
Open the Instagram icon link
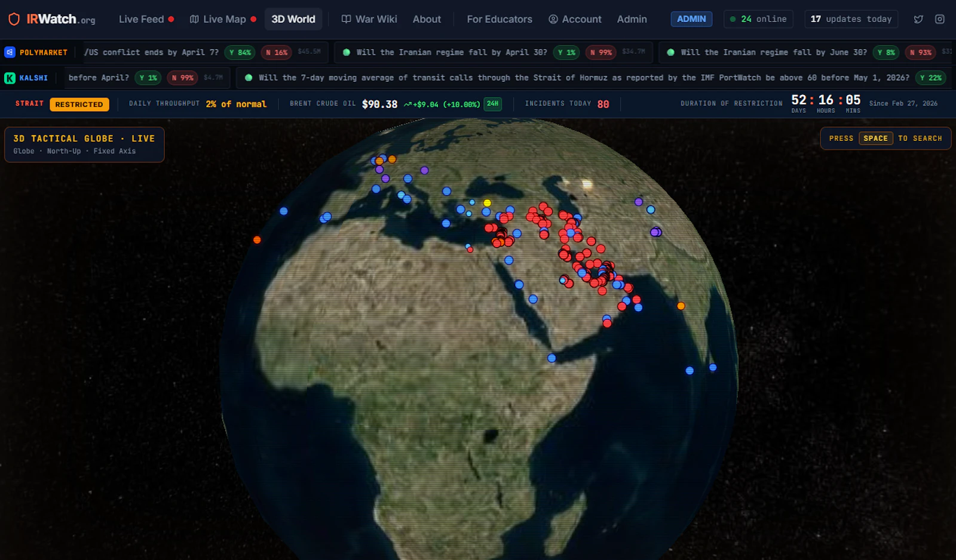pos(940,19)
